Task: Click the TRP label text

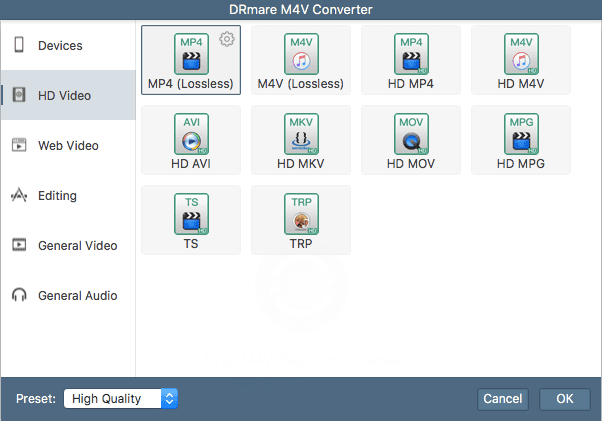Action: coord(301,244)
